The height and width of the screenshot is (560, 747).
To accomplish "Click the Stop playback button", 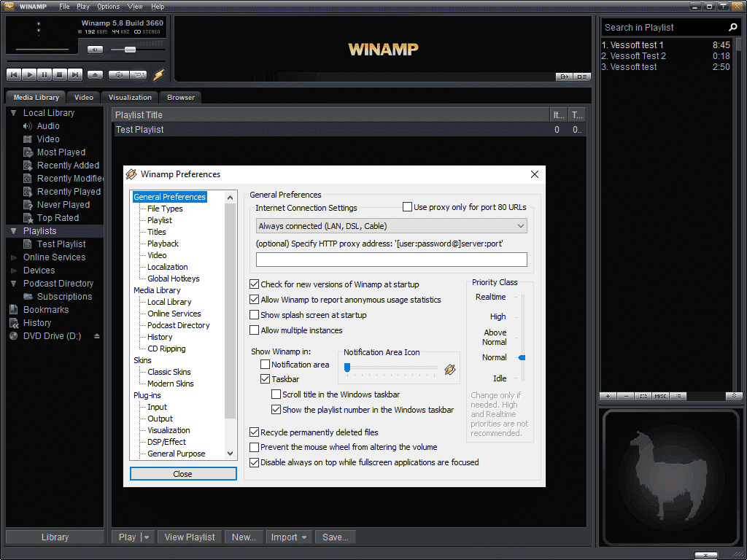I will coord(60,74).
